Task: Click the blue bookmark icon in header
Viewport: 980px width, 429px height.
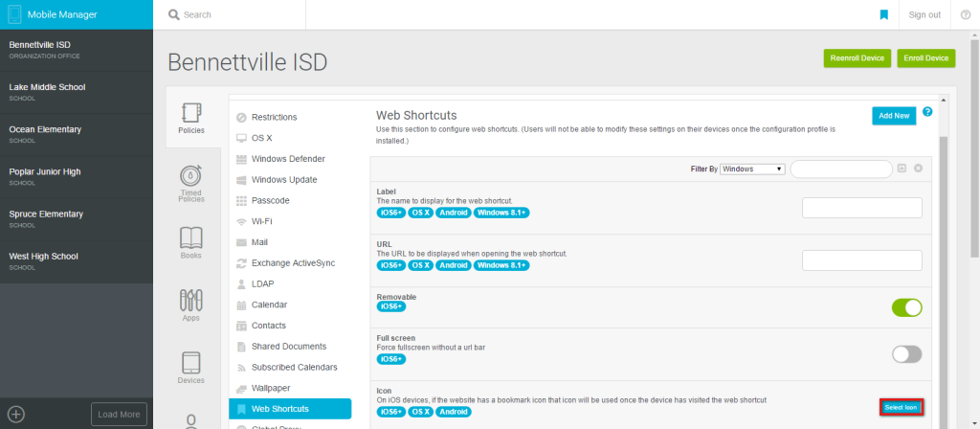Action: (x=883, y=14)
